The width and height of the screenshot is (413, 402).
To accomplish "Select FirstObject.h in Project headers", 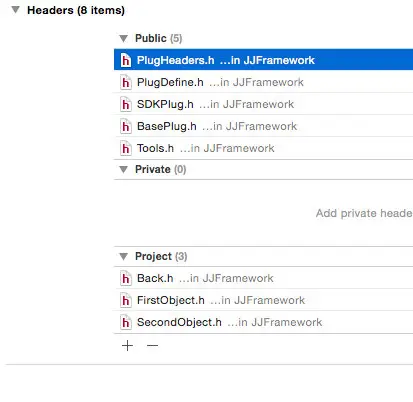I will (263, 300).
